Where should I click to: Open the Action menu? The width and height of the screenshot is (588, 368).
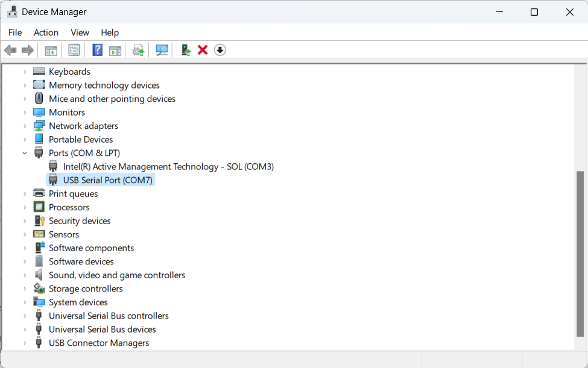click(x=46, y=32)
